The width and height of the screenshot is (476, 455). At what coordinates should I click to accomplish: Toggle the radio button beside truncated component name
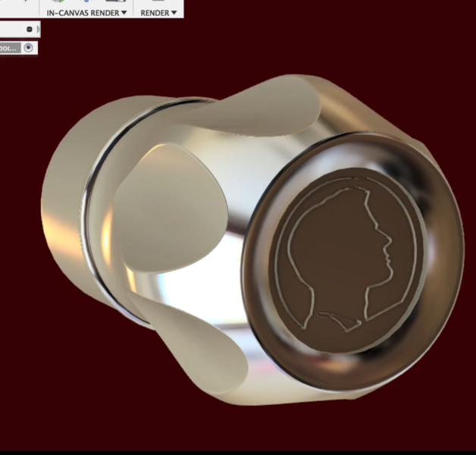[29, 48]
